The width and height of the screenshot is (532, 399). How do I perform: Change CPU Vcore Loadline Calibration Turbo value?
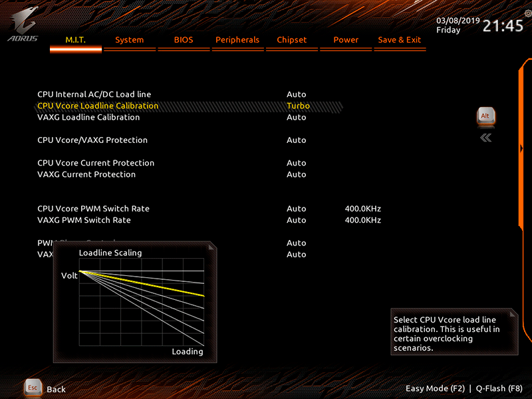click(x=298, y=106)
